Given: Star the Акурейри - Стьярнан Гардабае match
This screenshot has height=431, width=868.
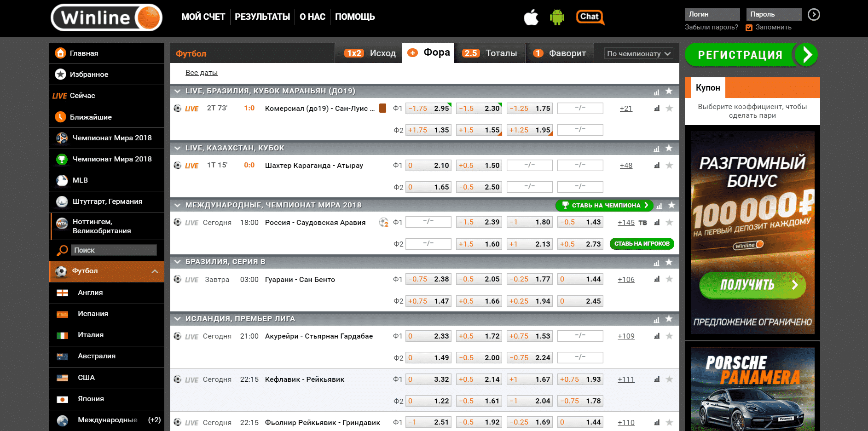Looking at the screenshot, I should pos(670,336).
